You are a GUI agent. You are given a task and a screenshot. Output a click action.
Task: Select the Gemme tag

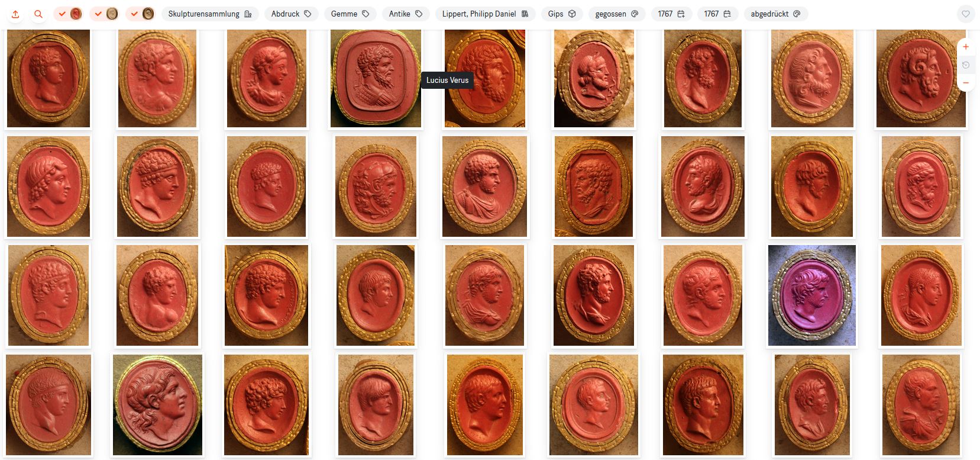point(350,14)
